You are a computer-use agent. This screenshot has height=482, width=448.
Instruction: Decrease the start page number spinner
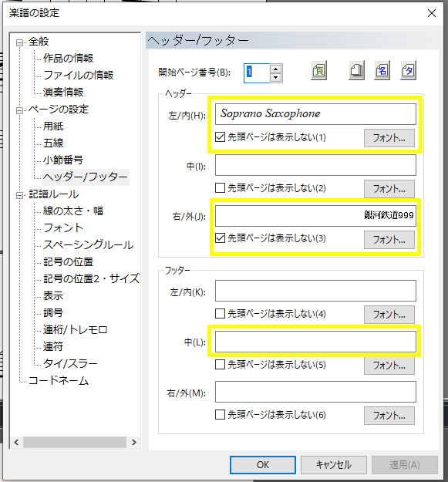[x=275, y=77]
